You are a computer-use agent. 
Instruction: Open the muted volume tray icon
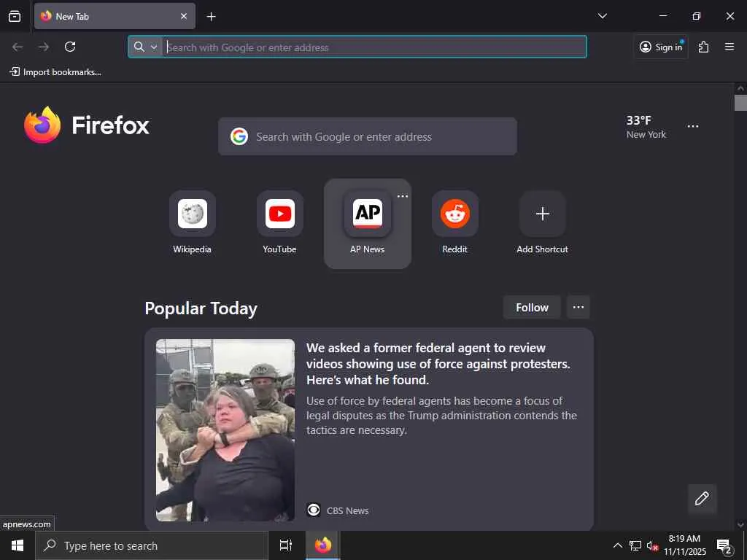pyautogui.click(x=652, y=545)
